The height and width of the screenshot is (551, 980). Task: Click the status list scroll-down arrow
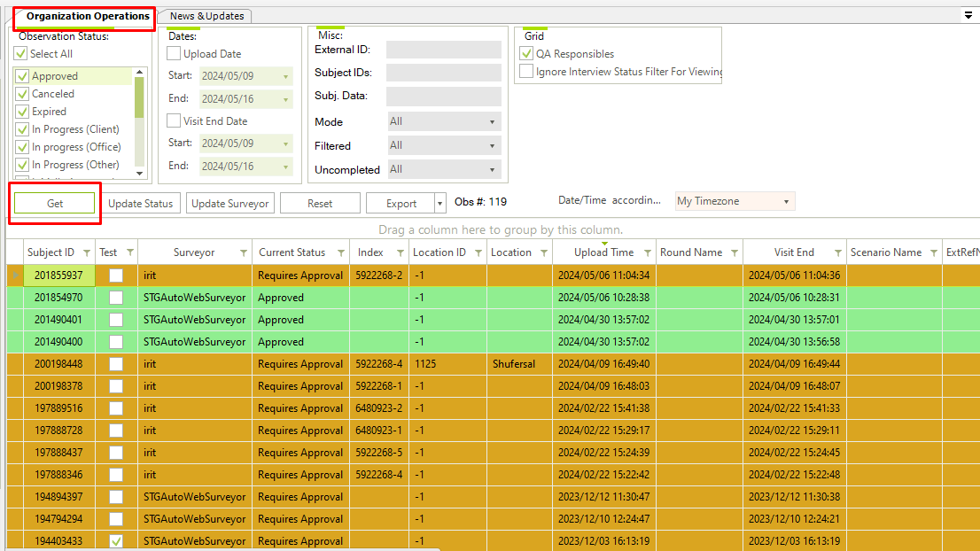139,174
